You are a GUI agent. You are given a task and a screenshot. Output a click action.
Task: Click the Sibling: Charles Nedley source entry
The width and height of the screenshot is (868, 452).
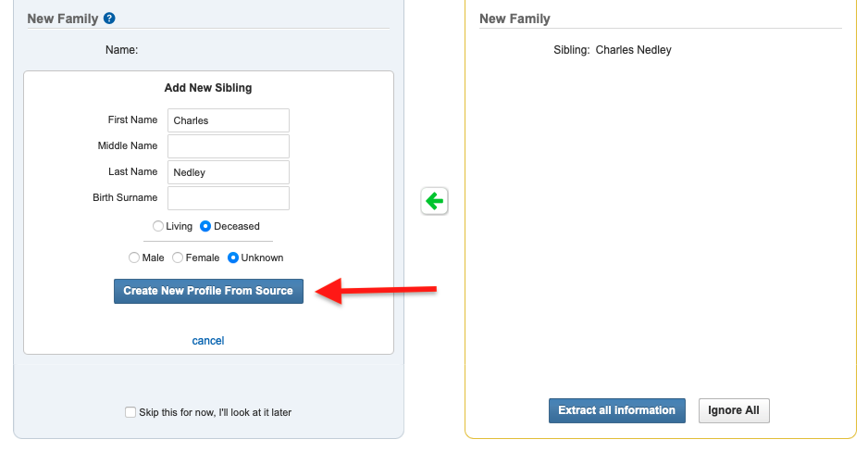[x=613, y=50]
